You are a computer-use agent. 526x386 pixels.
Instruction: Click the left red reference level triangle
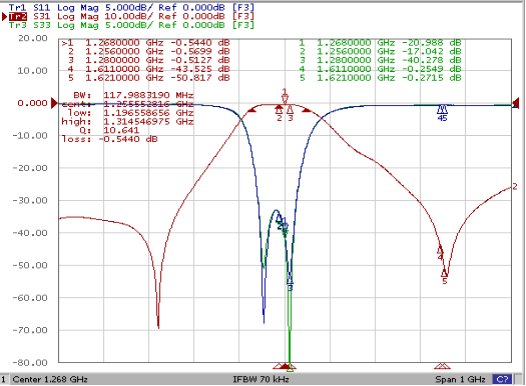tap(54, 103)
